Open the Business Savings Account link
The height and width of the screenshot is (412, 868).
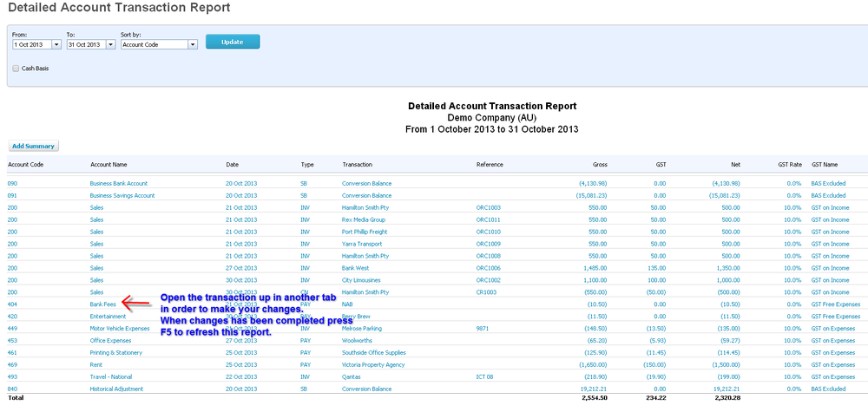122,195
